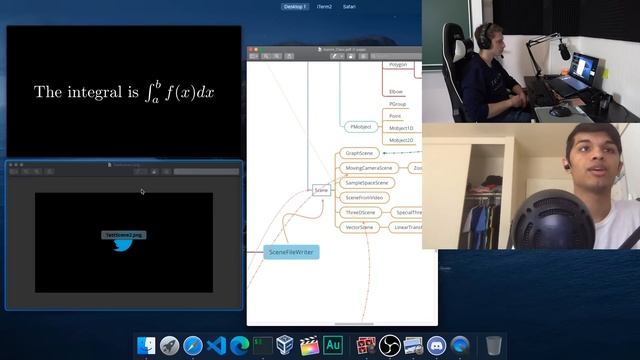This screenshot has width=640, height=360.
Task: Click the PGroup label
Action: (398, 104)
